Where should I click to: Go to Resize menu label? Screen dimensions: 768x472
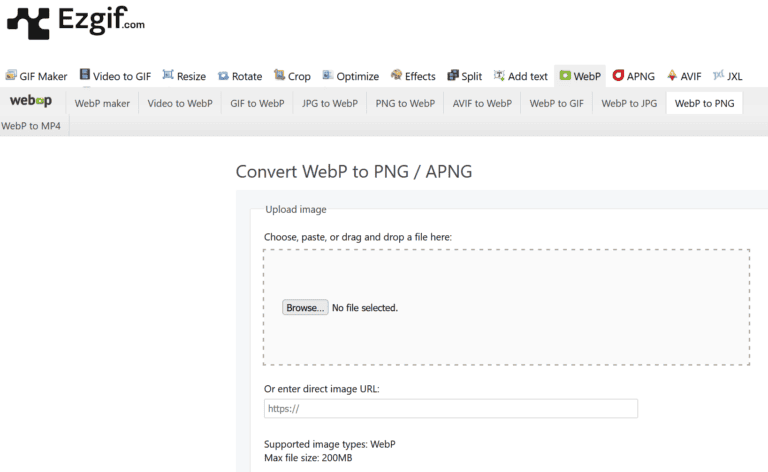pyautogui.click(x=191, y=76)
